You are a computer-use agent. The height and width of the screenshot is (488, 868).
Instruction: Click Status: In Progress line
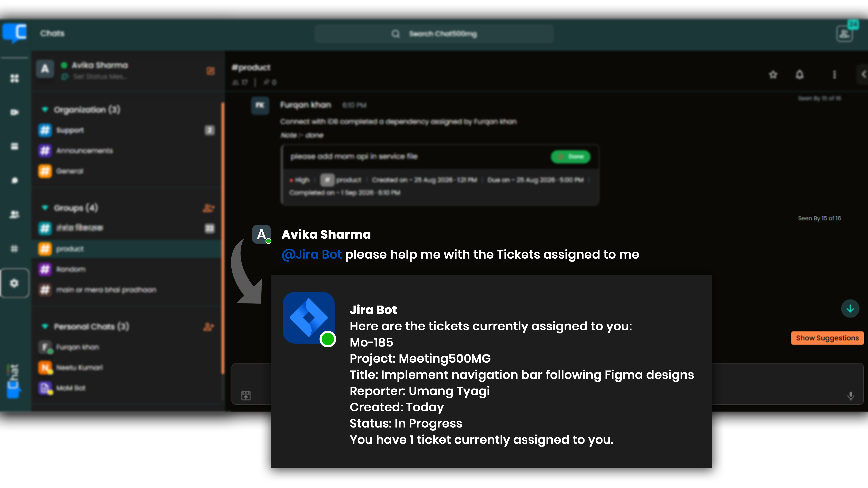click(x=406, y=423)
